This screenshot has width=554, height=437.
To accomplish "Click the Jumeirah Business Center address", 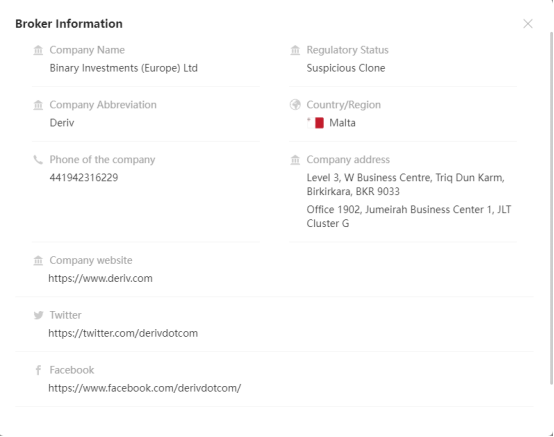I will (409, 216).
